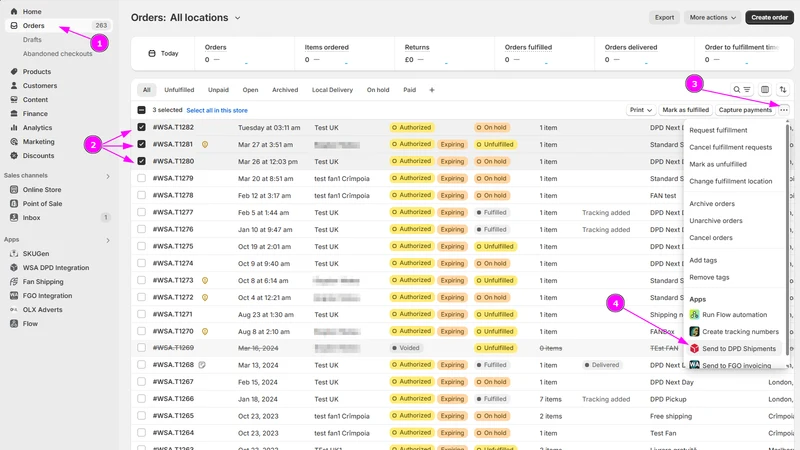Switch to the On hold tab
800x450 pixels.
click(378, 90)
